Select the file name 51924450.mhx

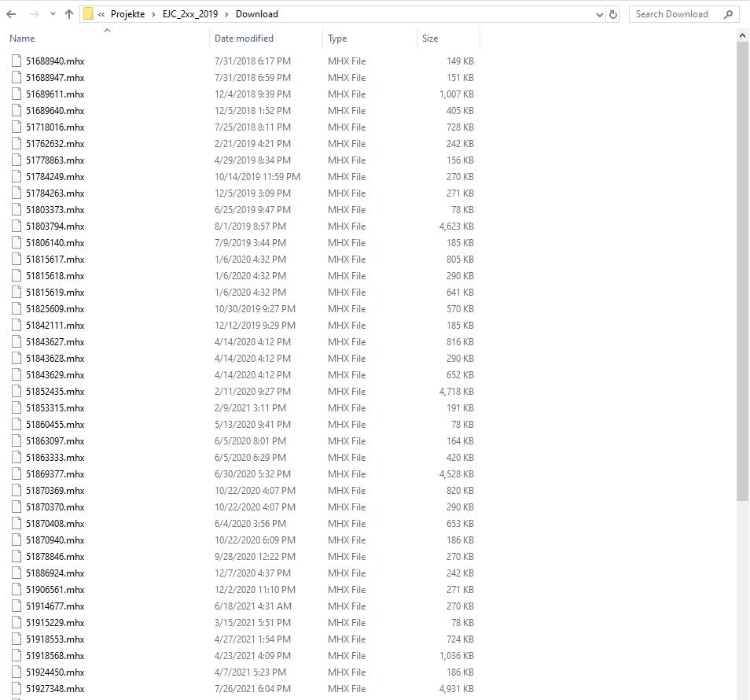[x=55, y=672]
